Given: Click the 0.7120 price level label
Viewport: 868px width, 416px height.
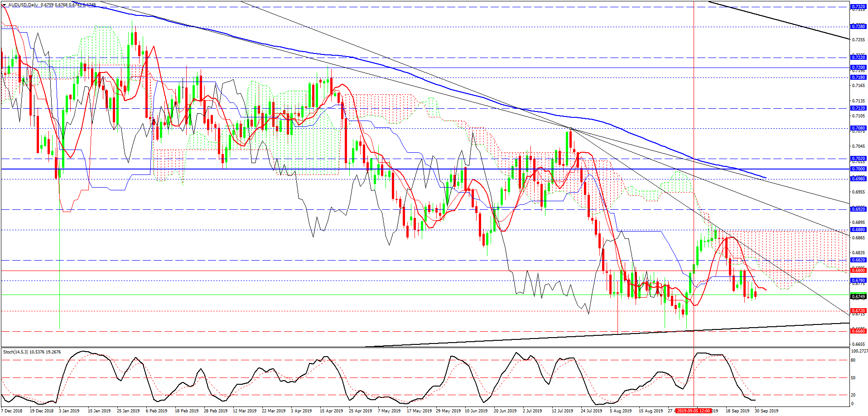Looking at the screenshot, I should pyautogui.click(x=858, y=108).
